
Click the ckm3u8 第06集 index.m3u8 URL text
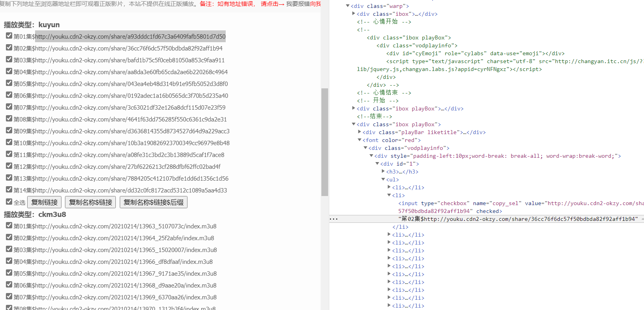(126, 286)
